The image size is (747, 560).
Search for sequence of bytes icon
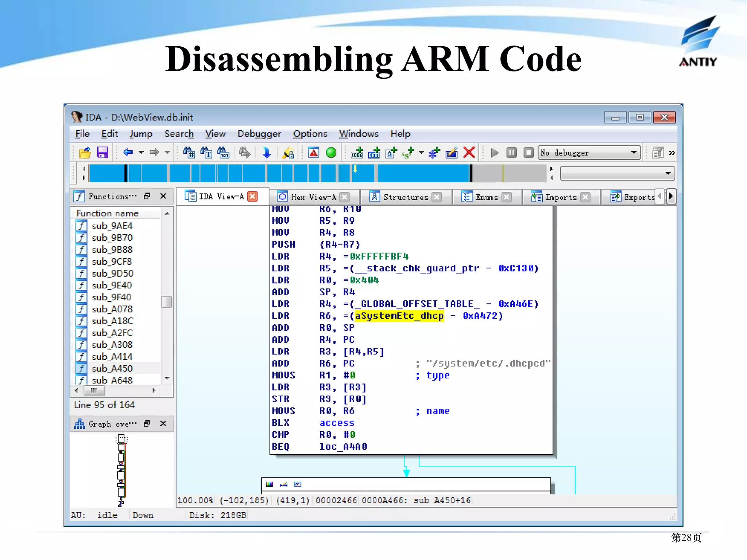(224, 152)
